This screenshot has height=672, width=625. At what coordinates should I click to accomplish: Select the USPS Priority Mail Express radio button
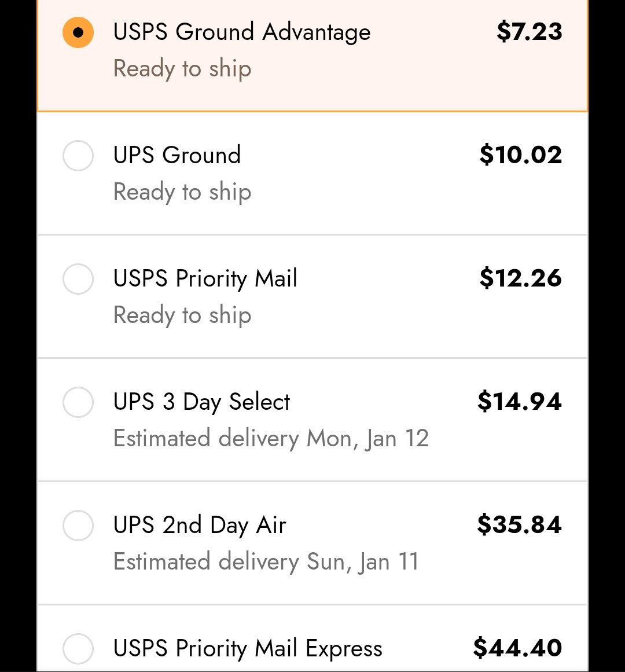click(x=78, y=648)
